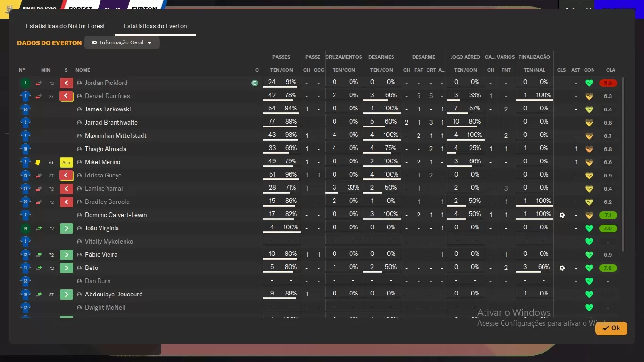Click Vitaliy Mykolenko's green condition heart
Image resolution: width=644 pixels, height=362 pixels.
point(589,242)
